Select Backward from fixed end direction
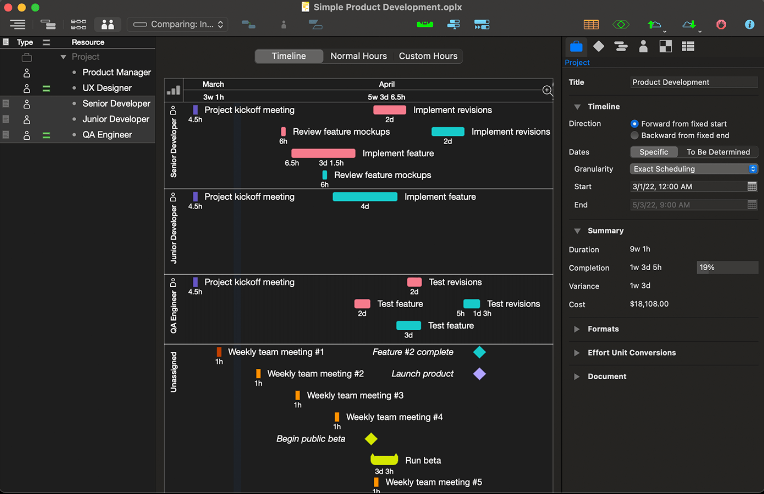The image size is (764, 494). (x=635, y=135)
